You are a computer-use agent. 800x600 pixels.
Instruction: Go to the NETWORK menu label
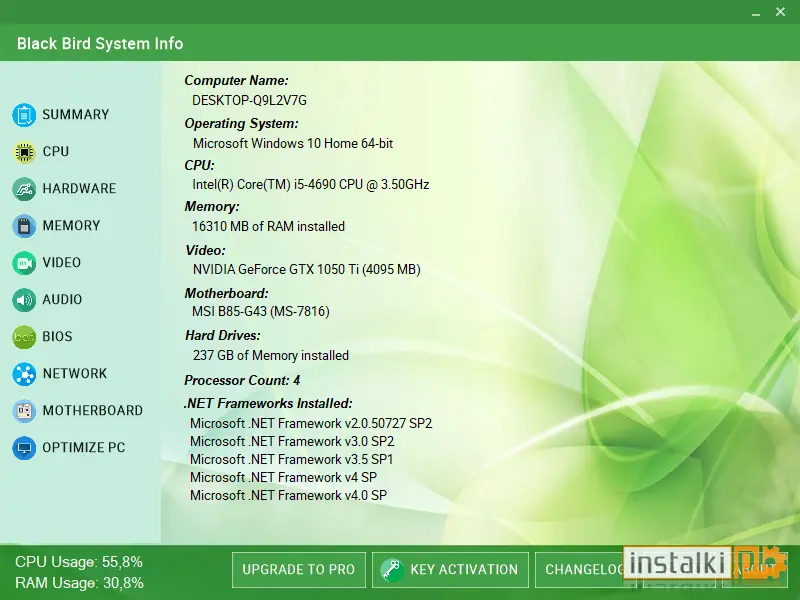tap(74, 373)
